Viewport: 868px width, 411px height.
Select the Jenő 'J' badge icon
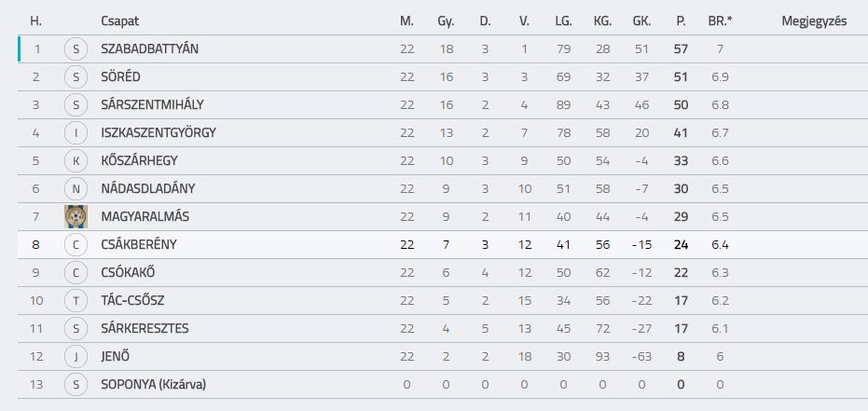pyautogui.click(x=76, y=356)
